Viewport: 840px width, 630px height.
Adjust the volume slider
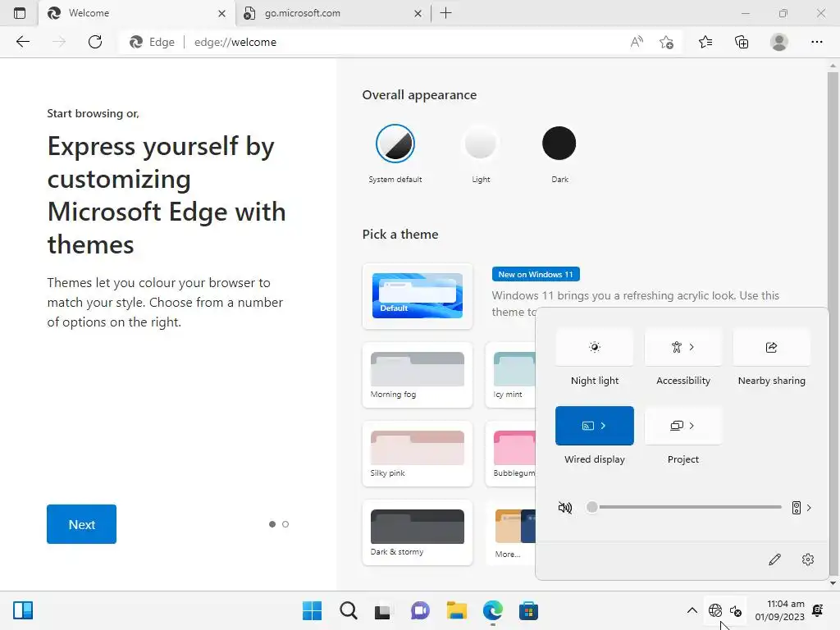point(684,507)
